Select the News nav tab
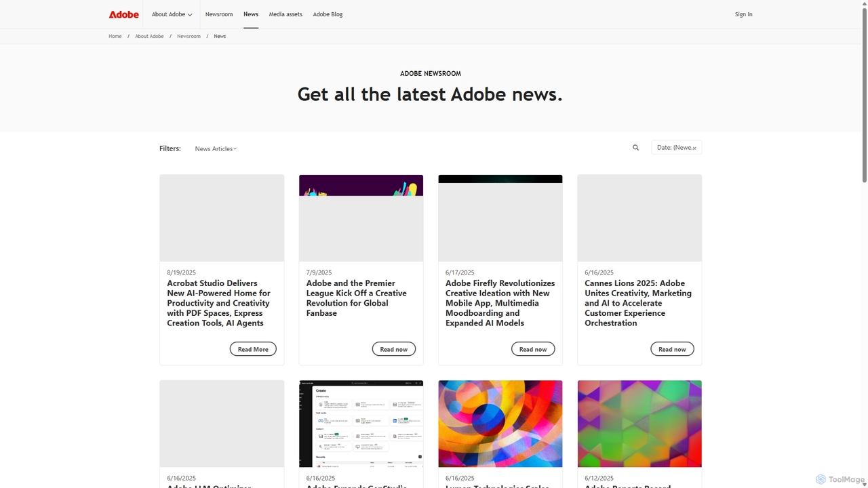The image size is (868, 488). 251,14
